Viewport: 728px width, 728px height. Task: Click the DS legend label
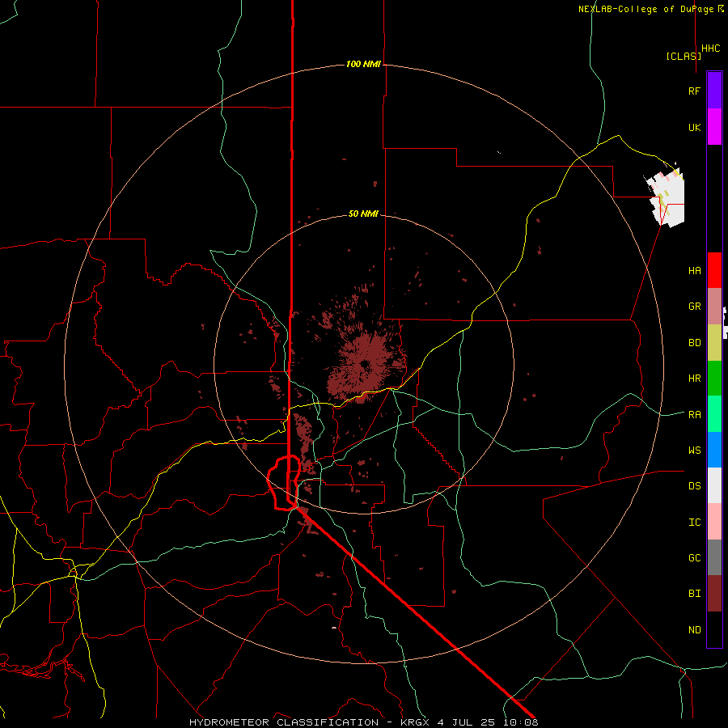(694, 486)
